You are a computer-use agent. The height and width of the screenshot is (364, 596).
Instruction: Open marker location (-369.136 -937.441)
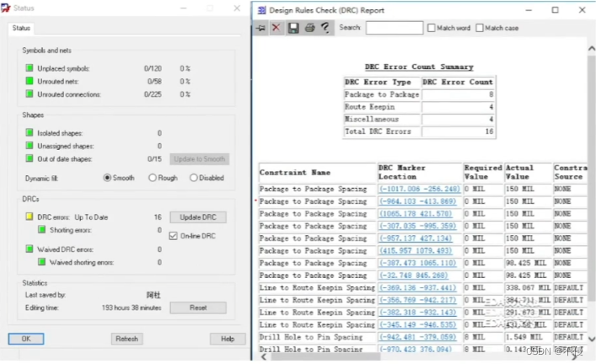(417, 287)
